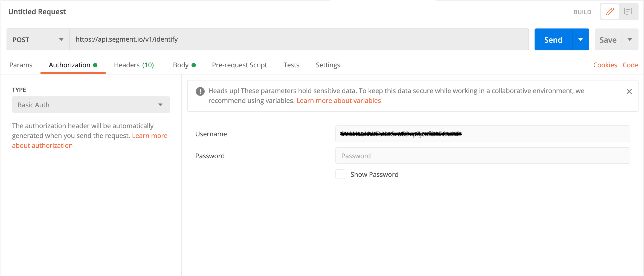Viewport: 644px width, 276px height.
Task: Click the exclamation info icon in banner
Action: coord(200,91)
